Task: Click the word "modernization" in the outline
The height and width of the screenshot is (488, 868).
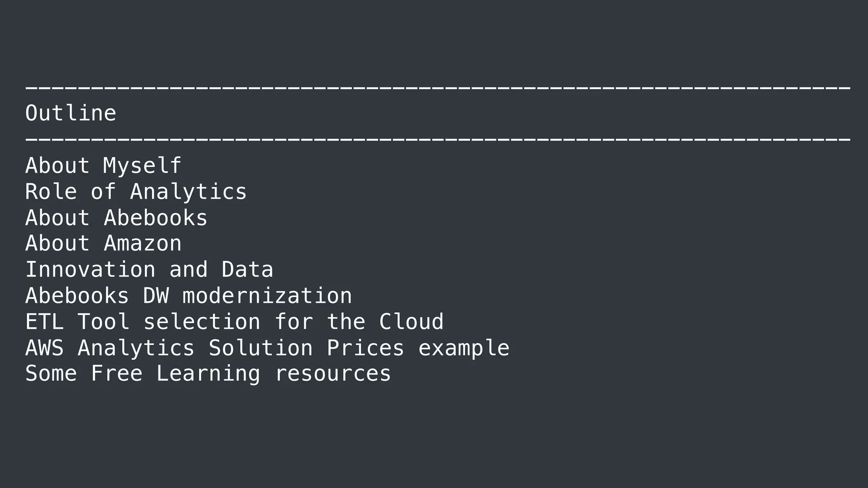Action: [x=267, y=296]
